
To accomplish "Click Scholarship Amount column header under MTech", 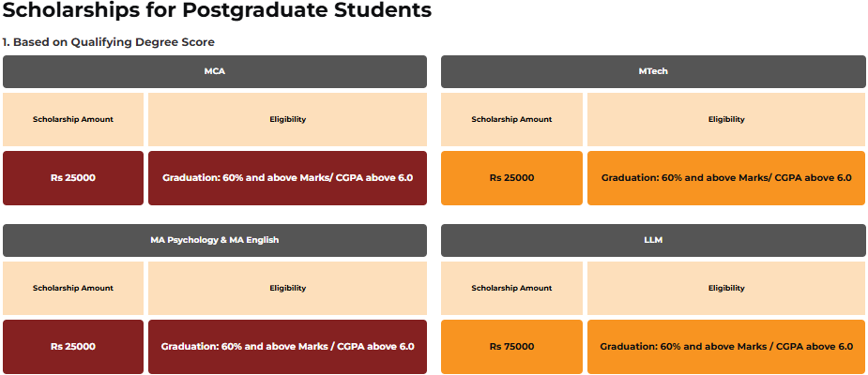I will [x=511, y=119].
